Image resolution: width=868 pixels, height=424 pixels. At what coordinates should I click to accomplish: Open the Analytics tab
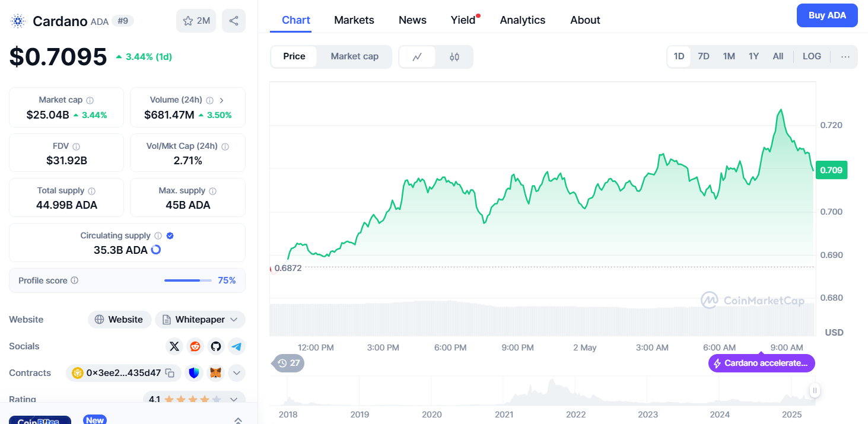[x=522, y=20]
